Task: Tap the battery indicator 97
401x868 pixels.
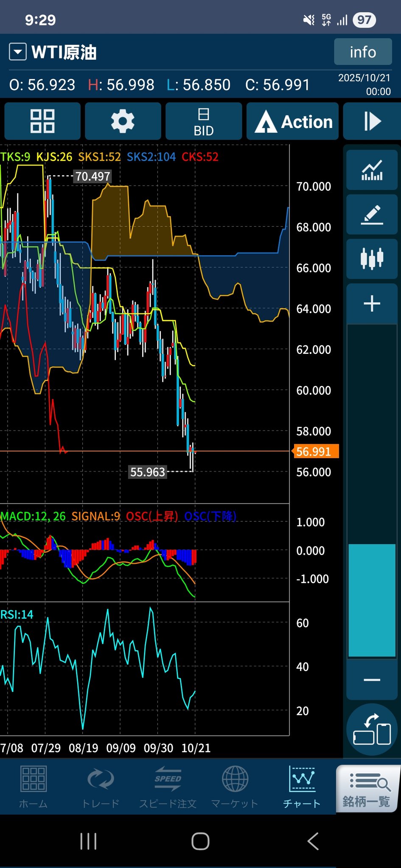Action: (x=364, y=20)
